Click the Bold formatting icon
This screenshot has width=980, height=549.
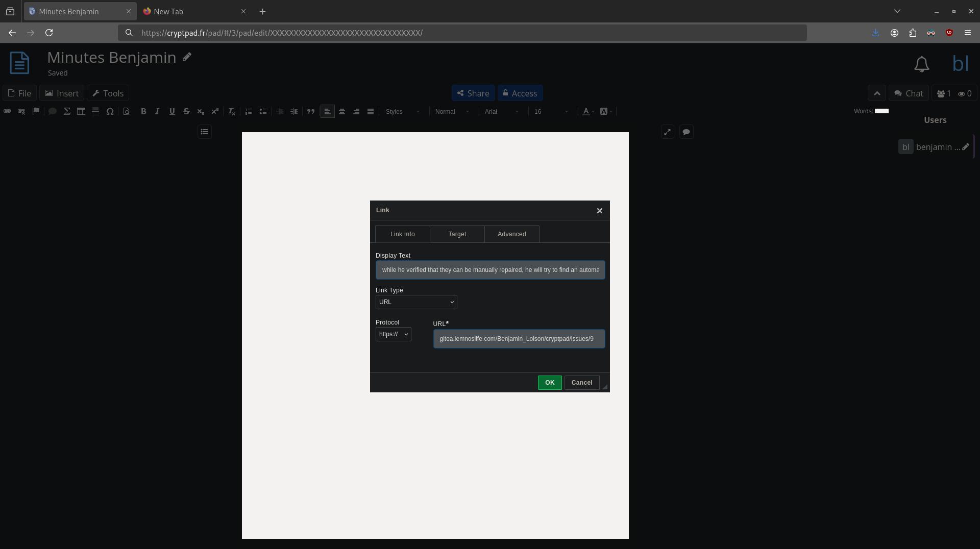143,111
